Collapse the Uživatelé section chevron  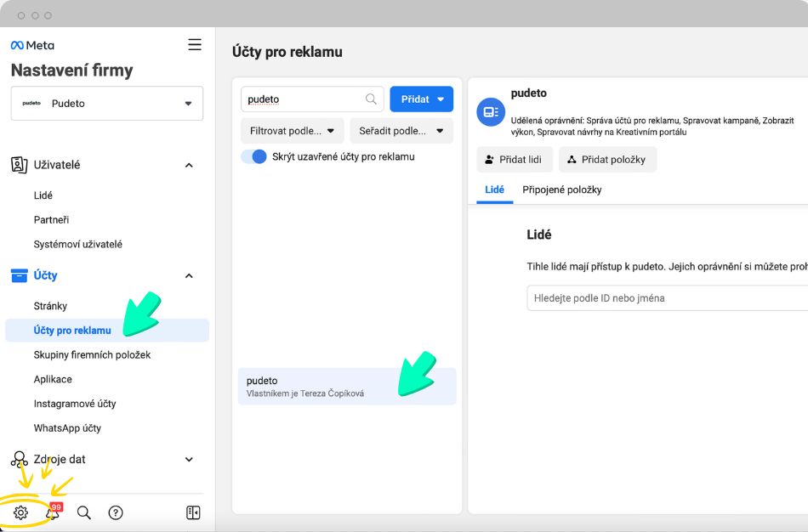point(189,166)
